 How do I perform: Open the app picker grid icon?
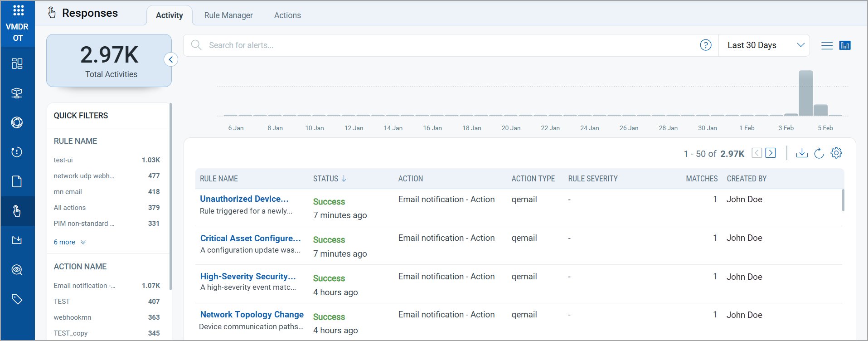coord(18,10)
